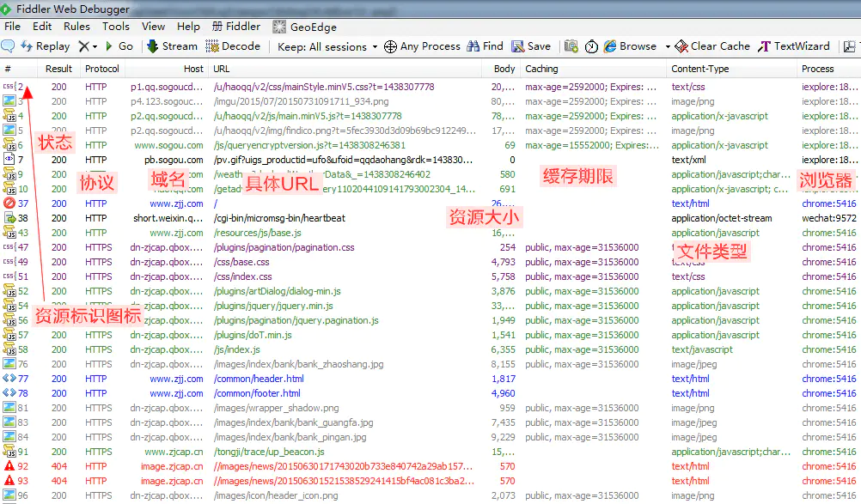Click the far-right tearoff toolbar icon
This screenshot has width=861, height=504.
(x=849, y=46)
